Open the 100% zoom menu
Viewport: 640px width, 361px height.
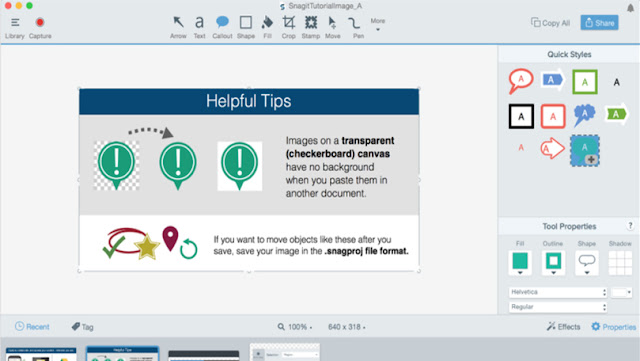295,327
